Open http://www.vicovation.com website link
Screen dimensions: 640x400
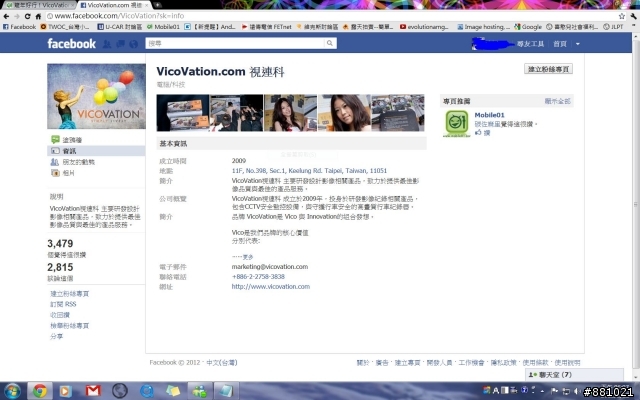(x=271, y=287)
